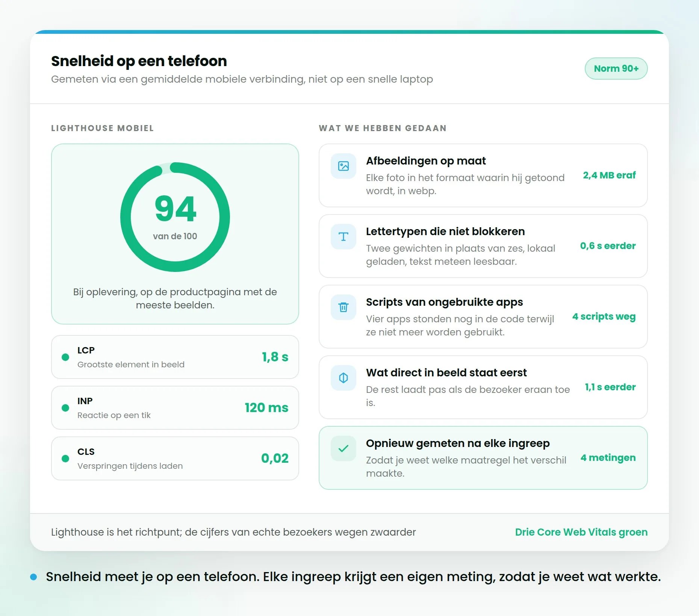Click the WAT WE HEBBEN GEDAAN section label
Image resolution: width=699 pixels, height=616 pixels.
[383, 128]
